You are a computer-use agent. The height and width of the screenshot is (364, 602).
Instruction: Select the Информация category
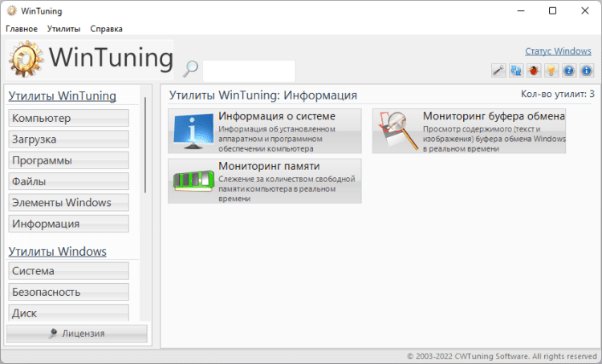coord(69,224)
